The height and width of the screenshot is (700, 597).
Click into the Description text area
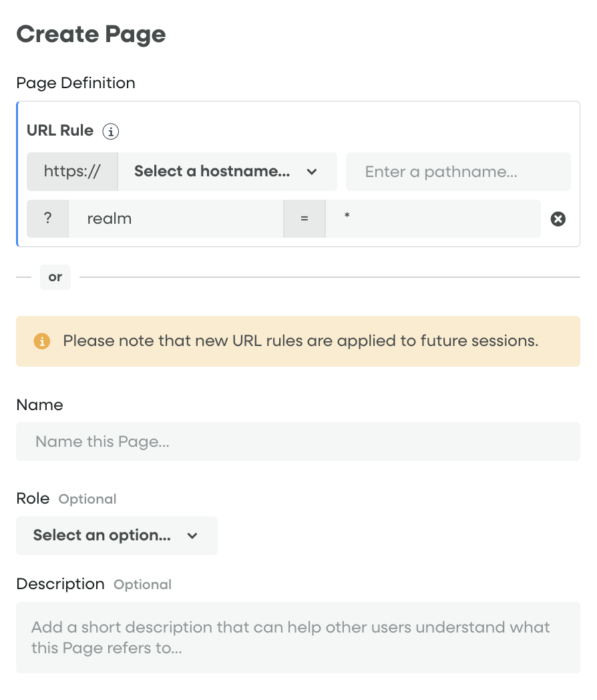(298, 637)
